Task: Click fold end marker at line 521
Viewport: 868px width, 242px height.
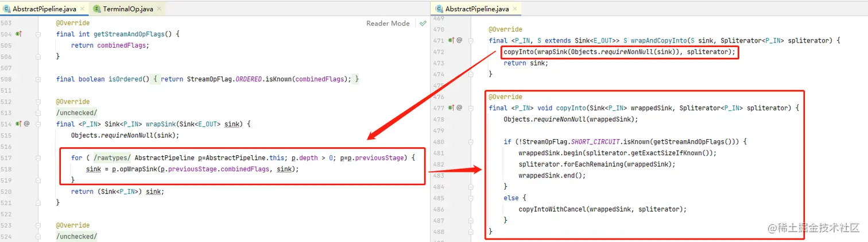Action: pos(38,202)
